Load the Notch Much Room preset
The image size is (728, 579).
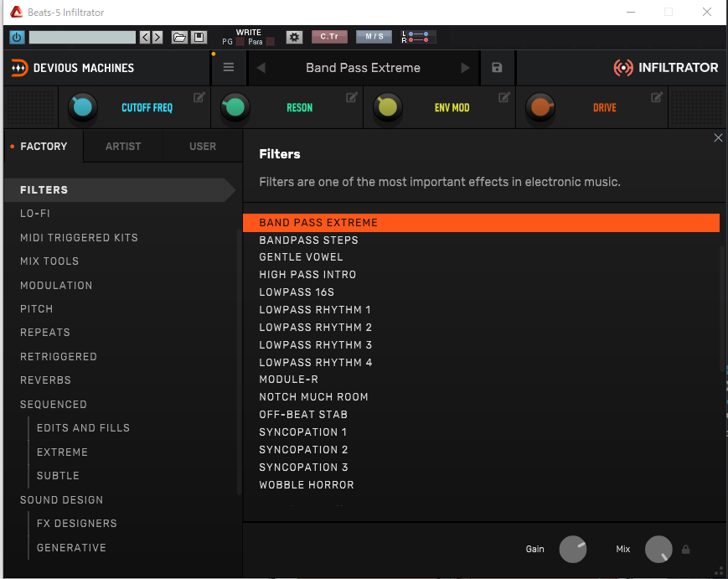(313, 397)
